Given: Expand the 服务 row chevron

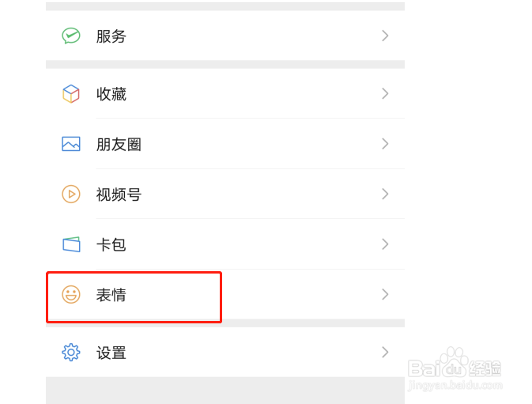Looking at the screenshot, I should coord(385,36).
